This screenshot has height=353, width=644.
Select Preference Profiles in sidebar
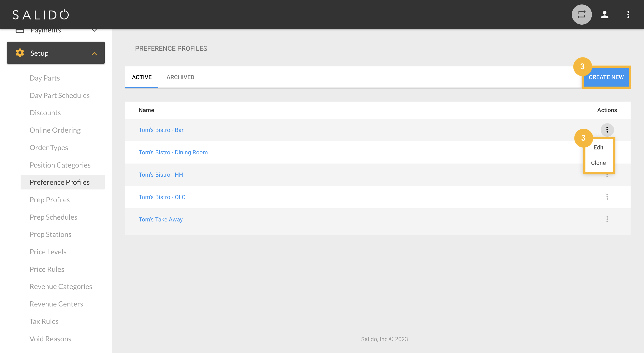coord(63,182)
